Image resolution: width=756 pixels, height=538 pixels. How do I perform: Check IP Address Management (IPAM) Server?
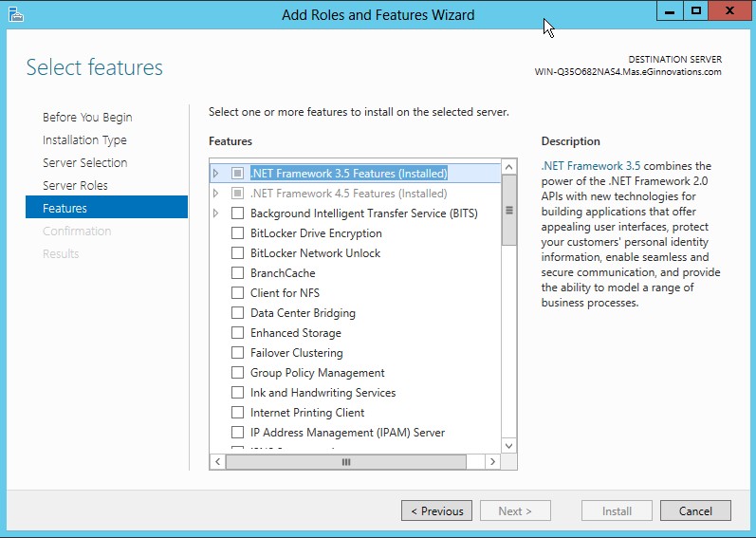point(237,433)
